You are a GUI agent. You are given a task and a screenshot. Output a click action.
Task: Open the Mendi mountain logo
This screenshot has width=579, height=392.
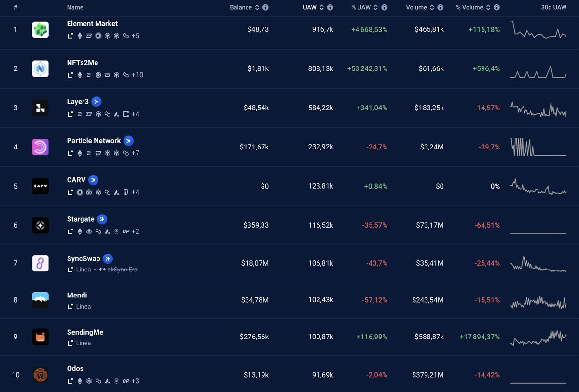click(x=40, y=300)
